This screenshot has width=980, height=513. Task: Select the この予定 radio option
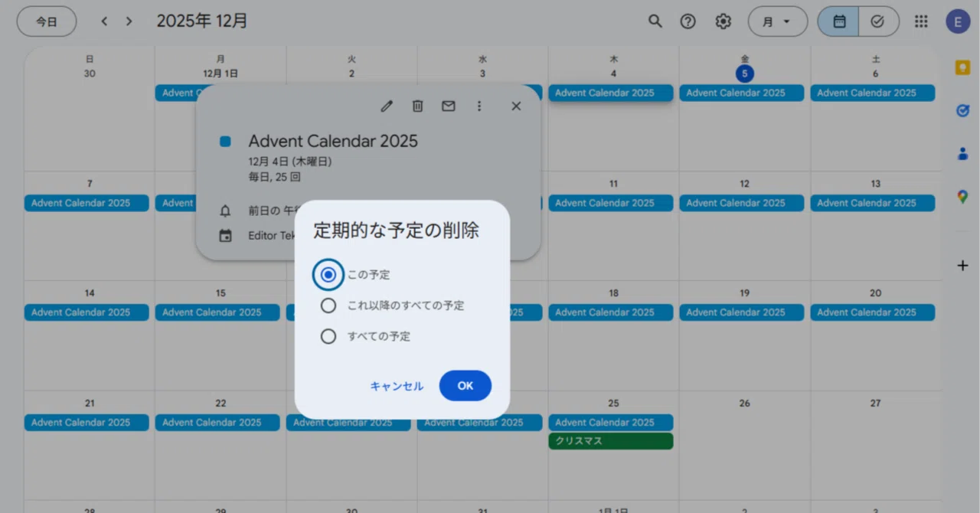tap(328, 275)
